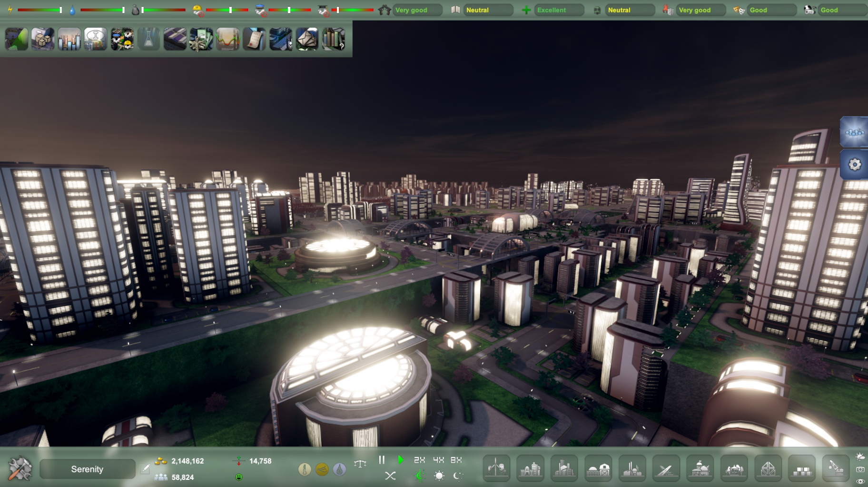The width and height of the screenshot is (868, 487).
Task: Open the blocks zoning build menu
Action: (x=802, y=468)
